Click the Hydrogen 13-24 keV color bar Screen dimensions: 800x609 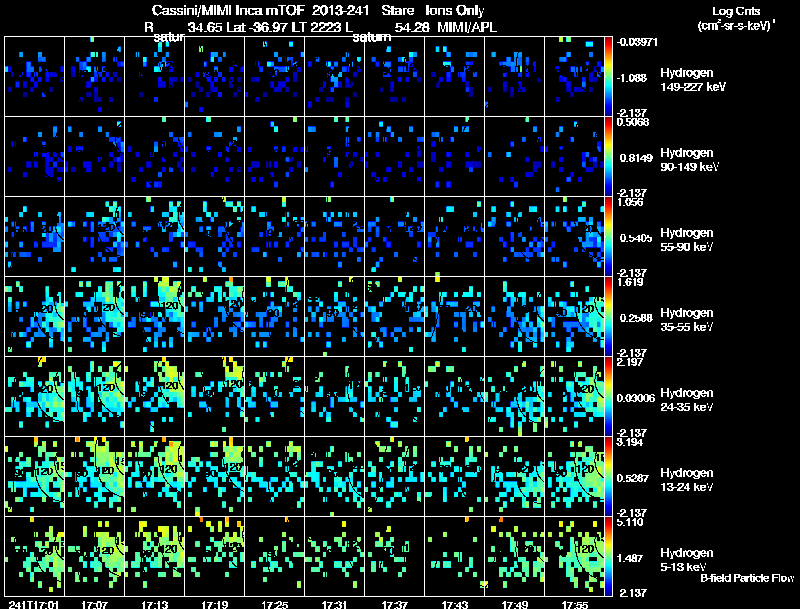(x=608, y=476)
